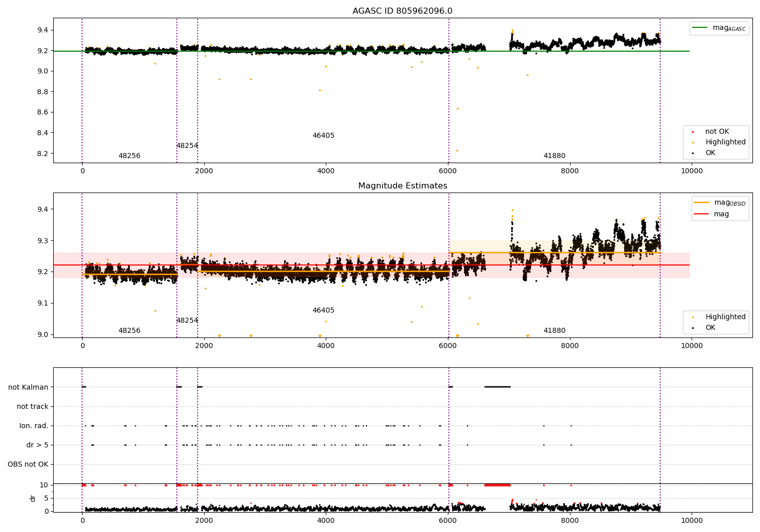The image size is (760, 532).
Task: Click the 'dr > 5' axis label
Action: [x=37, y=445]
